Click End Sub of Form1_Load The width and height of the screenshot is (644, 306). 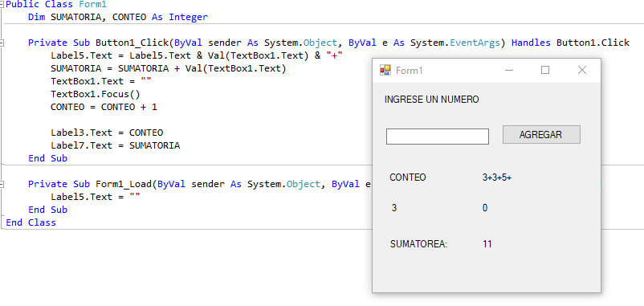click(47, 210)
